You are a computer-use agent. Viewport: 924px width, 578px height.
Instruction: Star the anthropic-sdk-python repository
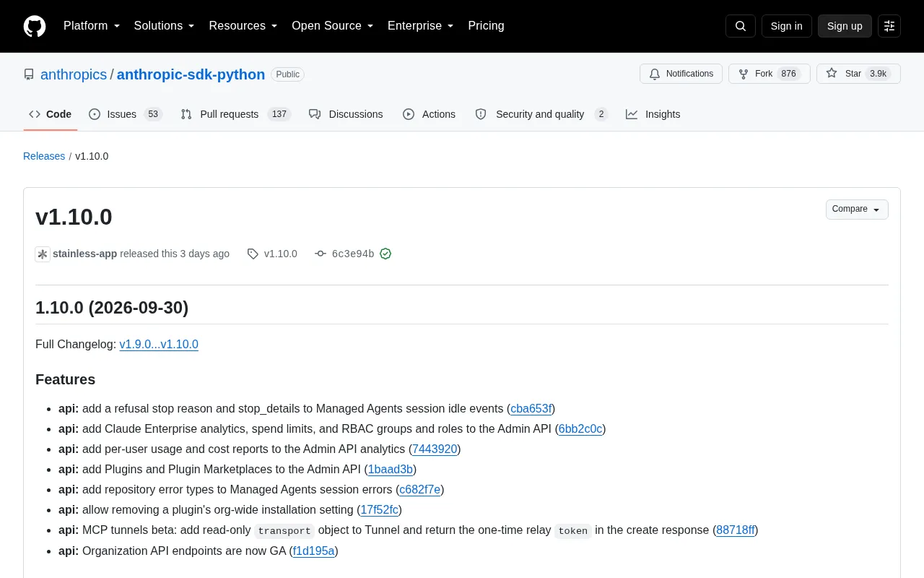[858, 74]
